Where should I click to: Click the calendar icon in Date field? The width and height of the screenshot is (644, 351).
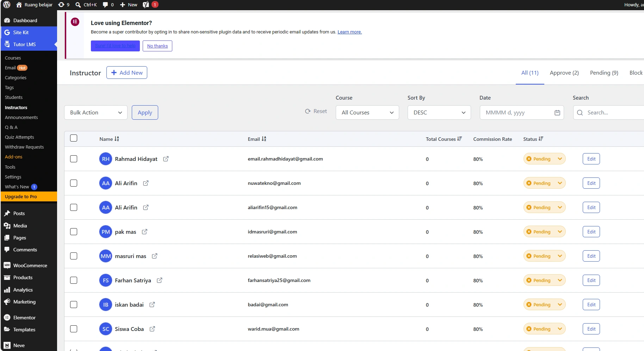[x=557, y=113]
